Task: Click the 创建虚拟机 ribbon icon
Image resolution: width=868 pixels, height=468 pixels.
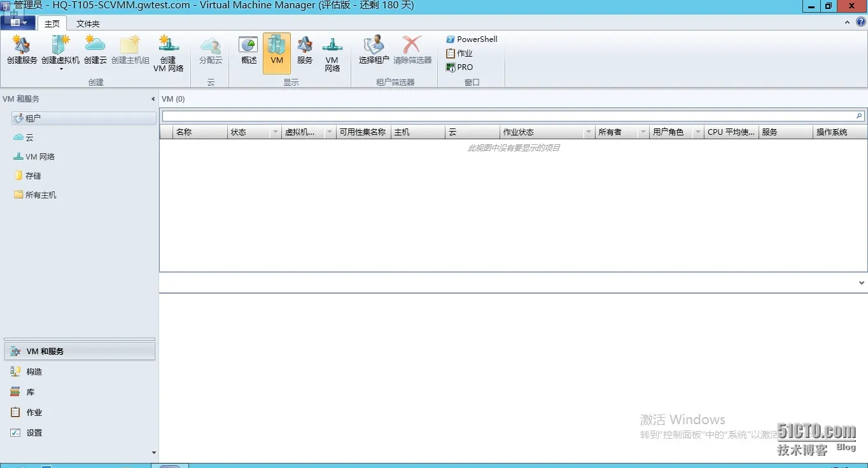Action: [60, 49]
